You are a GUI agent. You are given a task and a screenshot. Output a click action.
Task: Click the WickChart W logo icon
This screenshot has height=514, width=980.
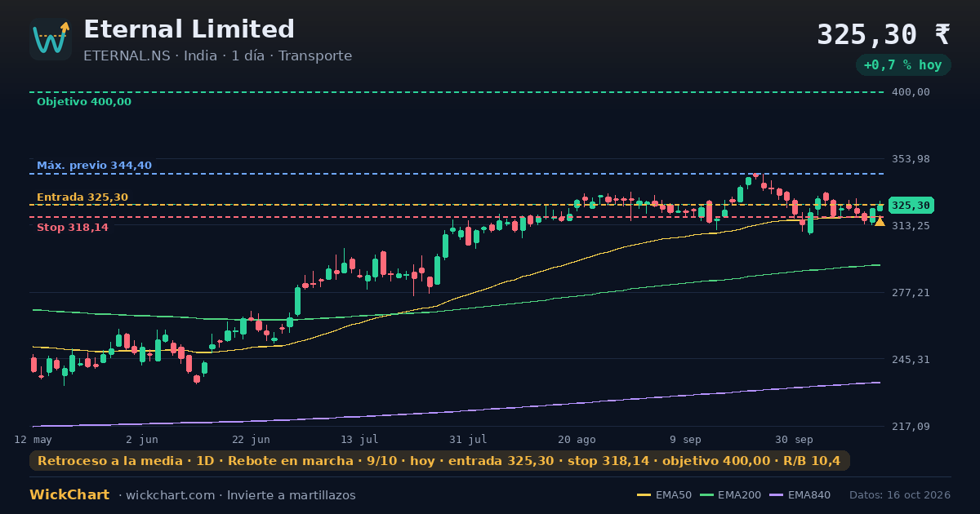coord(51,39)
